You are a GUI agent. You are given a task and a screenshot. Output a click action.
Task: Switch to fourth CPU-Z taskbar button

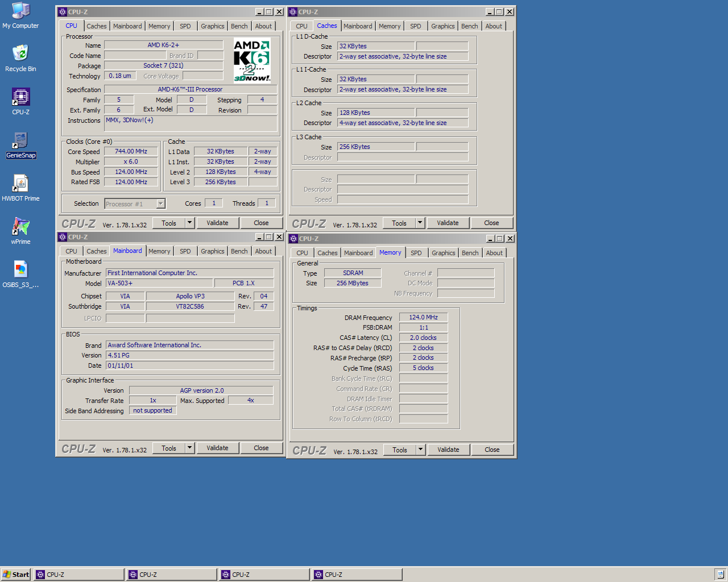(357, 575)
